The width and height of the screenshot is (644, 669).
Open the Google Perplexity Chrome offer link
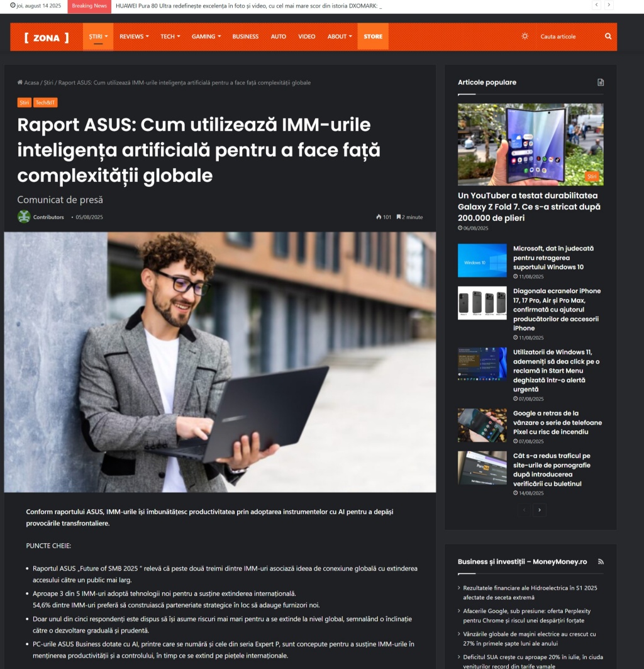(527, 616)
